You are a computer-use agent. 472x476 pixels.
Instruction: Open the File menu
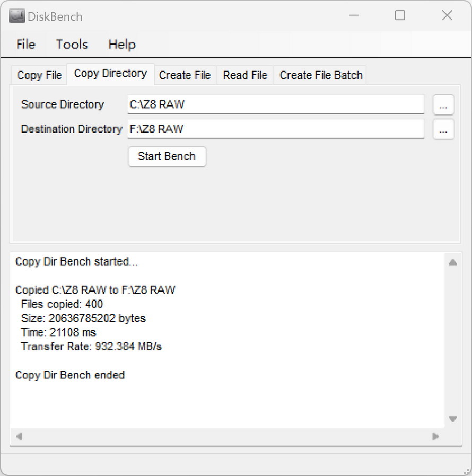point(26,45)
